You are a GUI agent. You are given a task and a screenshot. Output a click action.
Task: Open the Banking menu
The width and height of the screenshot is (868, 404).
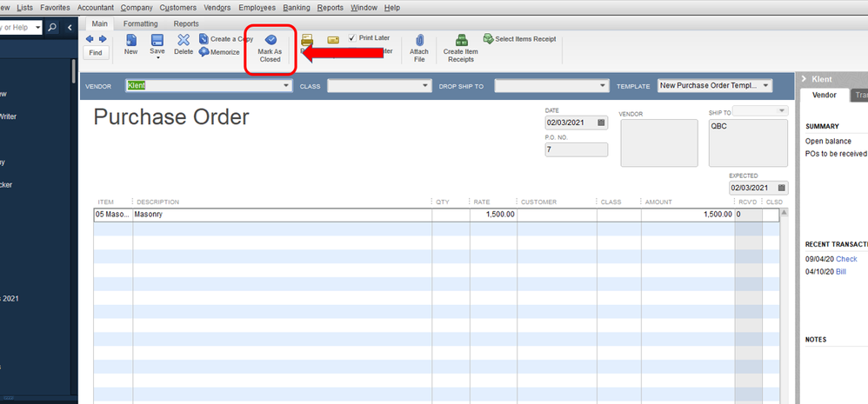click(297, 8)
